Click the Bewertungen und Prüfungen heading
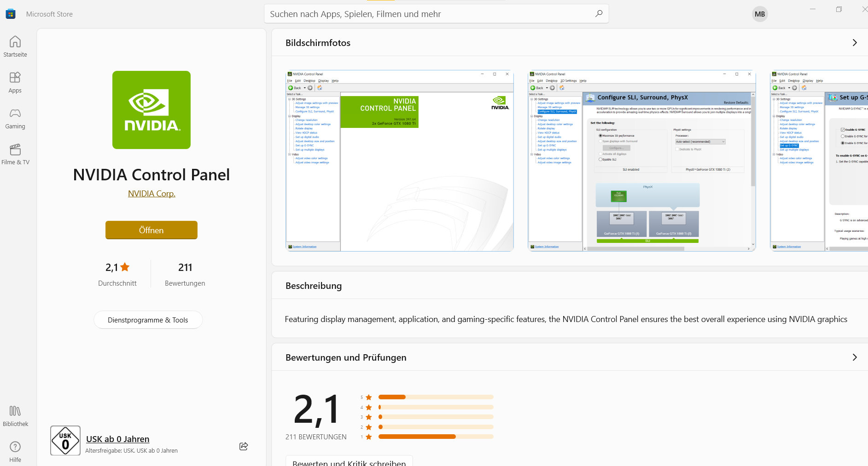The height and width of the screenshot is (466, 868). click(346, 357)
